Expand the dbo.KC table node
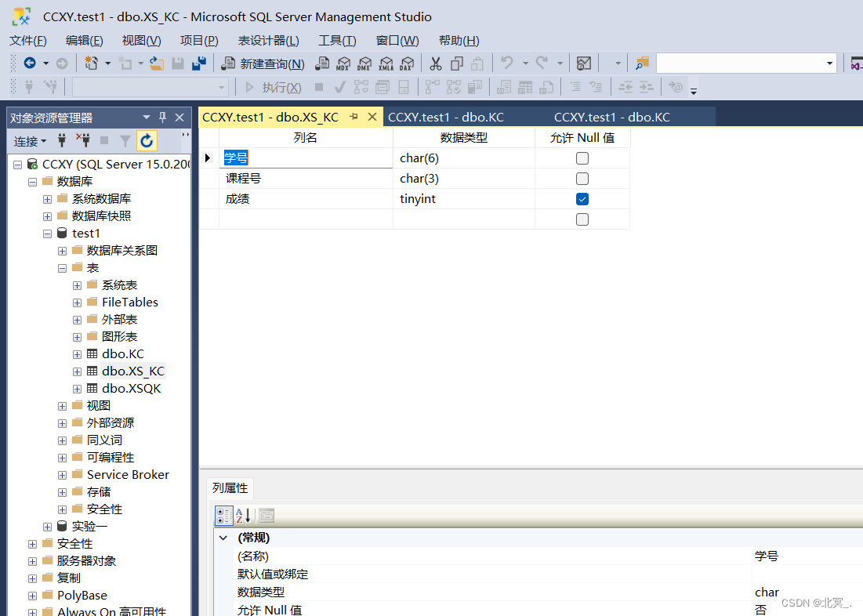 (77, 353)
